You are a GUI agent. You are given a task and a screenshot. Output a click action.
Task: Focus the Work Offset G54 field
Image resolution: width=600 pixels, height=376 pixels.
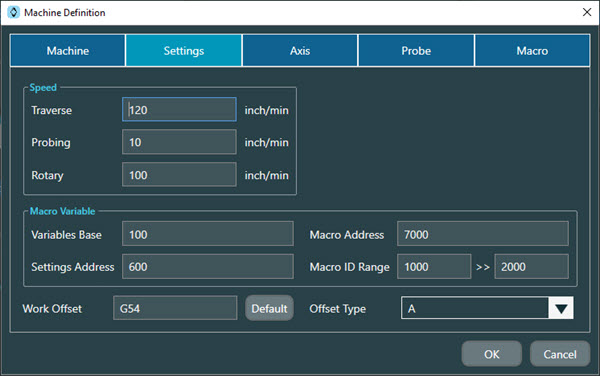[x=175, y=308]
